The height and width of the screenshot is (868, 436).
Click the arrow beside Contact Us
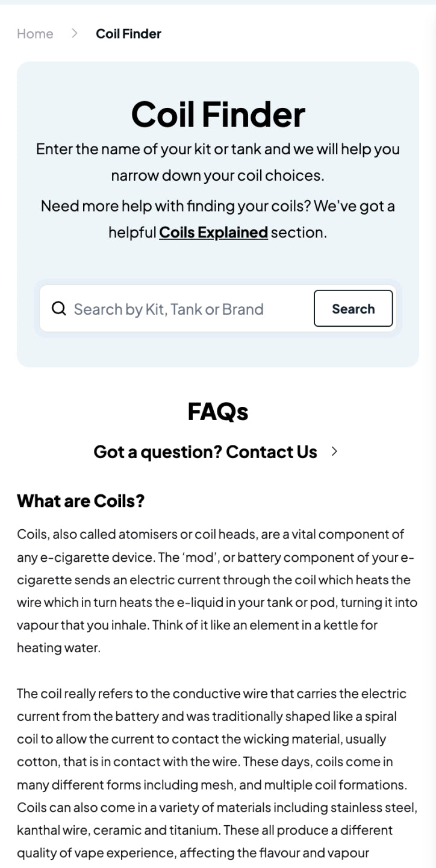point(335,451)
